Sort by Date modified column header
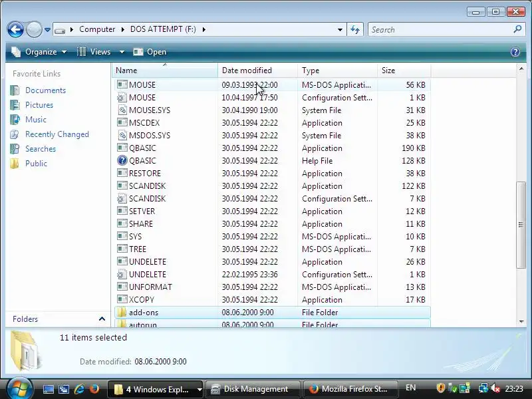This screenshot has height=399, width=532. (x=257, y=70)
